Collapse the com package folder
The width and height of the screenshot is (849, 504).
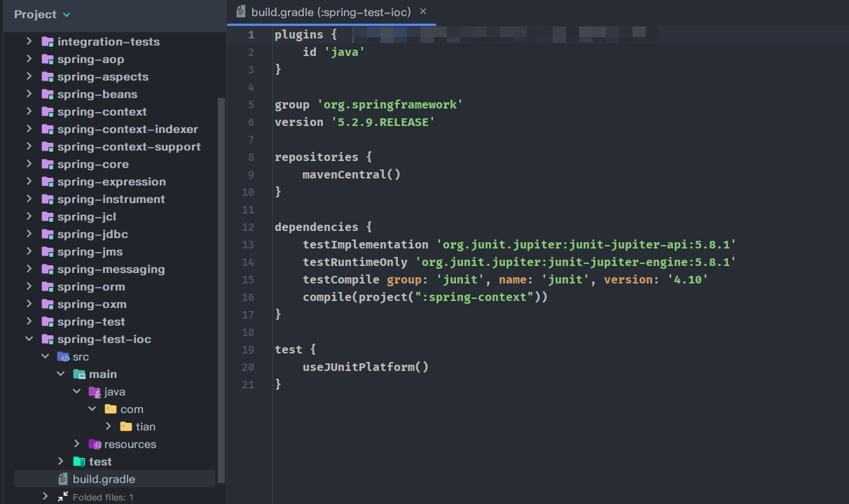tap(92, 409)
